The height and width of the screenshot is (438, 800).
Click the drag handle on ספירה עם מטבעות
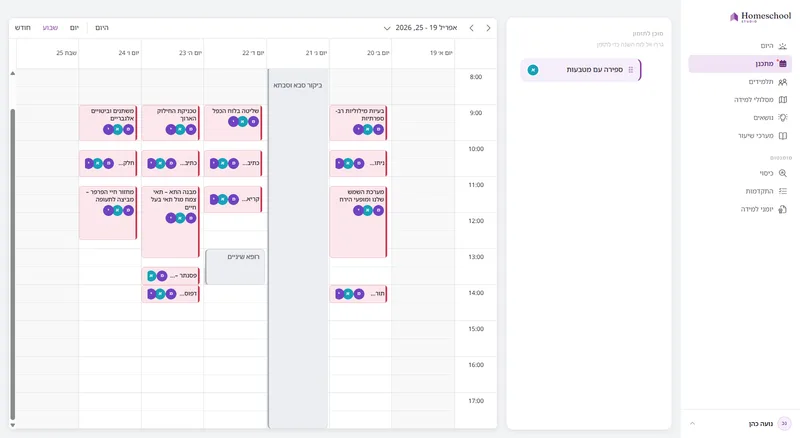click(x=631, y=70)
